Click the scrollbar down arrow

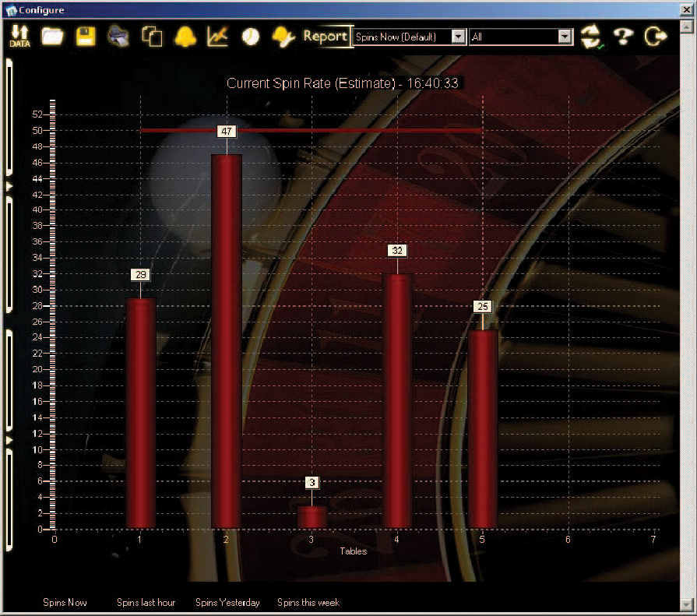(x=686, y=604)
